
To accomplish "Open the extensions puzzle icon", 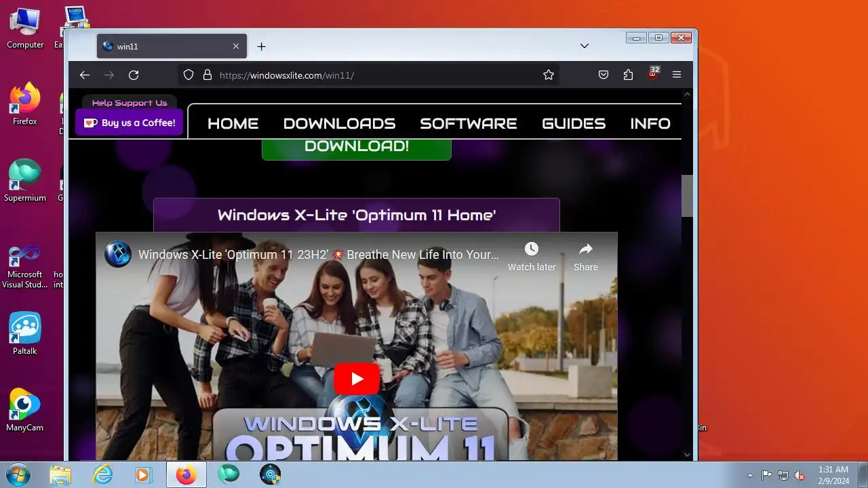I will (628, 75).
